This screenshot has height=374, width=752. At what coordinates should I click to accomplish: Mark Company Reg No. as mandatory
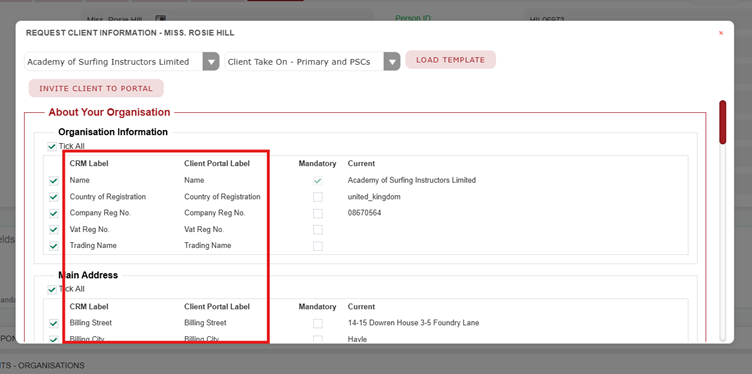coord(317,213)
